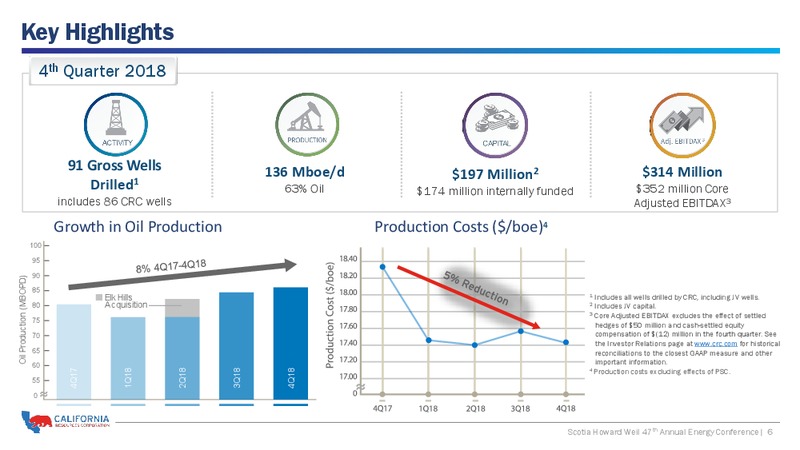This screenshot has width=800, height=450.
Task: Click footnote 2 'Includes JV capital'
Action: 623,306
